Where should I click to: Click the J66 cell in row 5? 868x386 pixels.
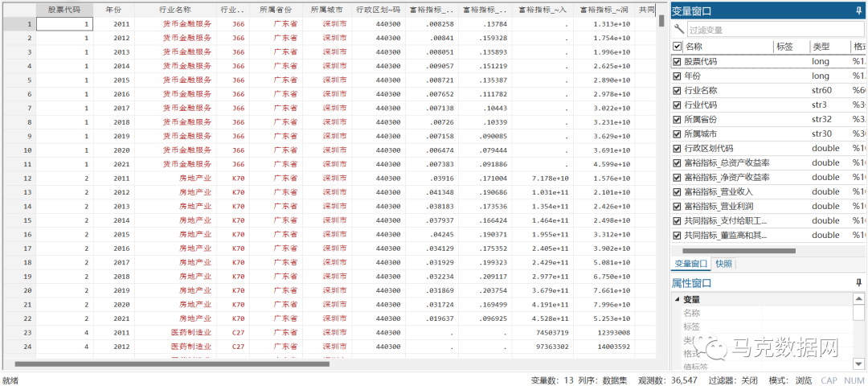233,80
